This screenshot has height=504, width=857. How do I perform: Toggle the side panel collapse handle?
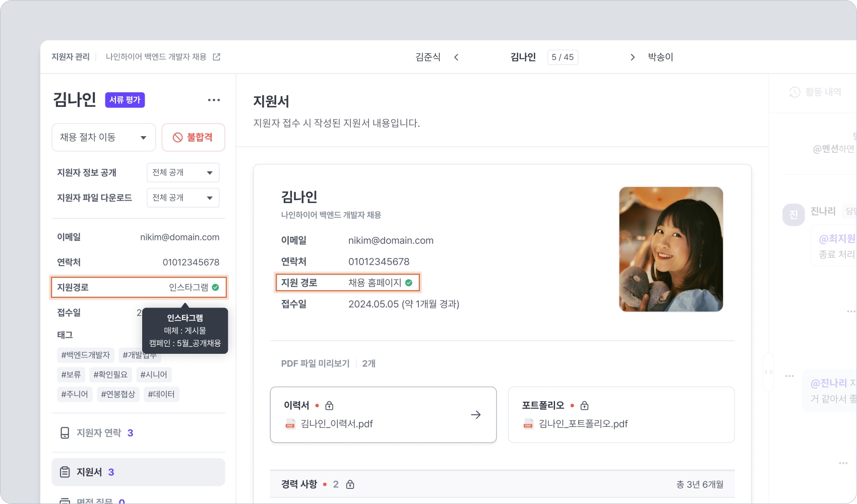point(769,372)
